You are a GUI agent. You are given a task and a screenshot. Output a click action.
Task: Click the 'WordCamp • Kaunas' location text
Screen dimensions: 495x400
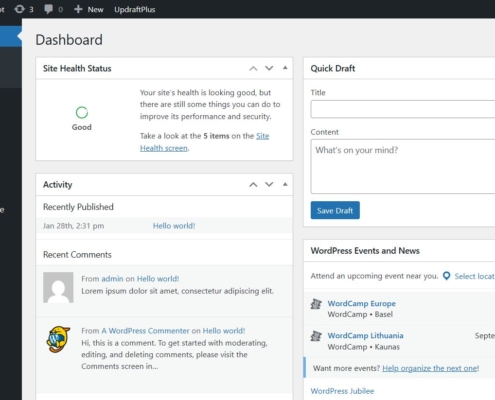[363, 347]
